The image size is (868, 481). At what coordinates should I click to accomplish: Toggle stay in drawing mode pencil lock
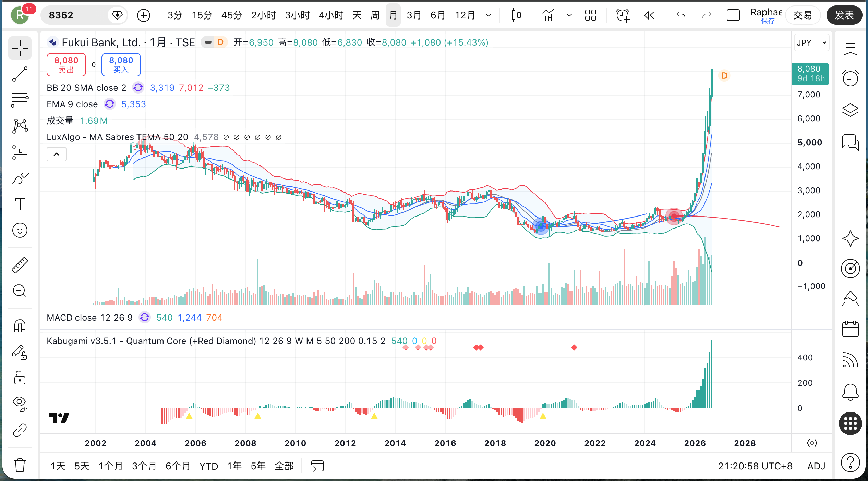(x=20, y=352)
